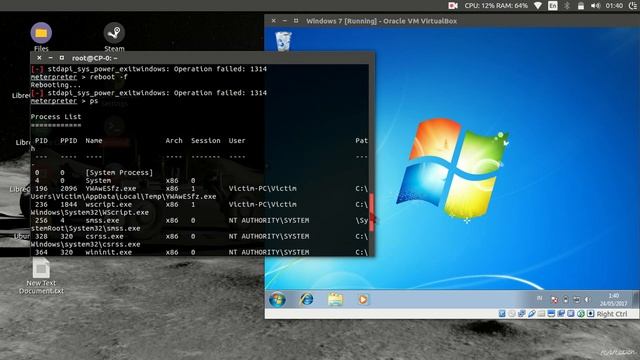The image size is (640, 360).
Task: Minimize the root@CP-0 terminal window
Action: coord(50,58)
